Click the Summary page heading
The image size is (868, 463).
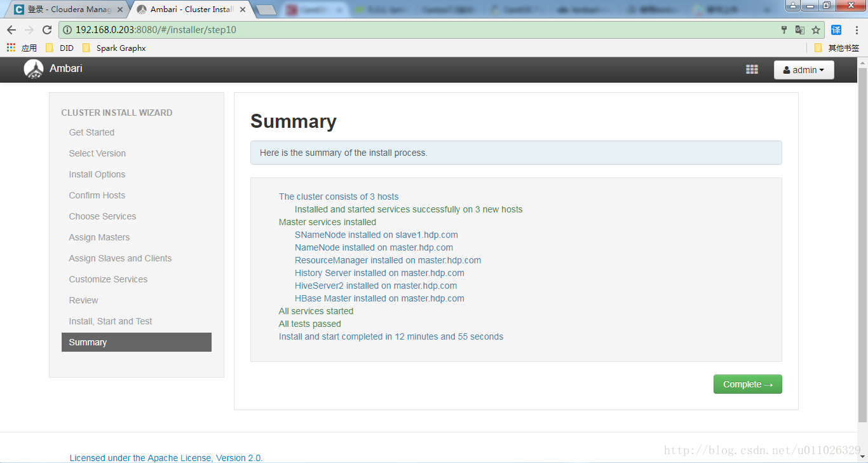293,121
